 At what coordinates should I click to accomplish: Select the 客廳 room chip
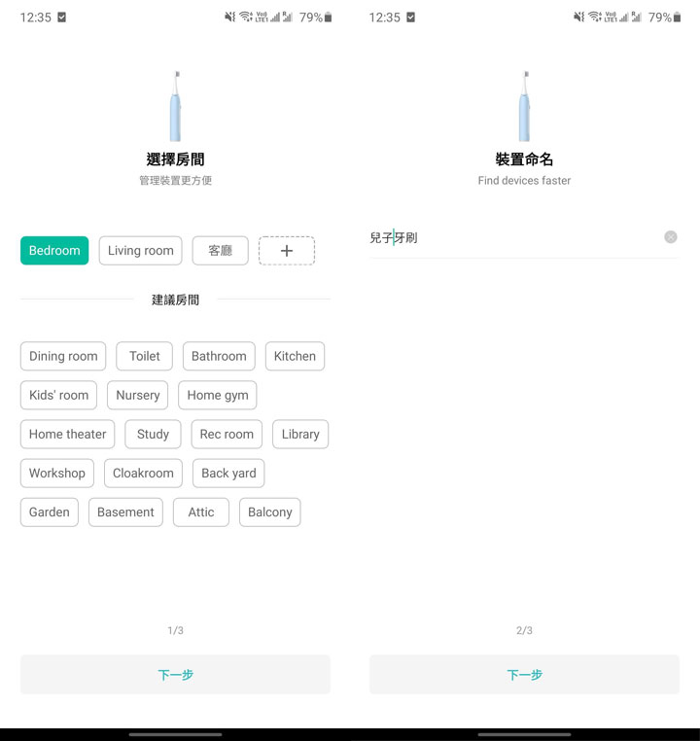(x=220, y=251)
